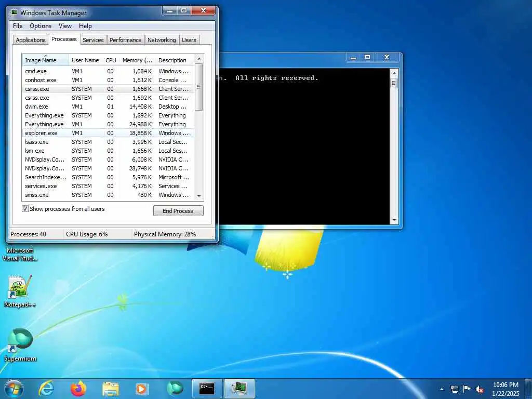Open Windows Explorer folder taskbar icon
The image size is (532, 399).
pos(111,389)
